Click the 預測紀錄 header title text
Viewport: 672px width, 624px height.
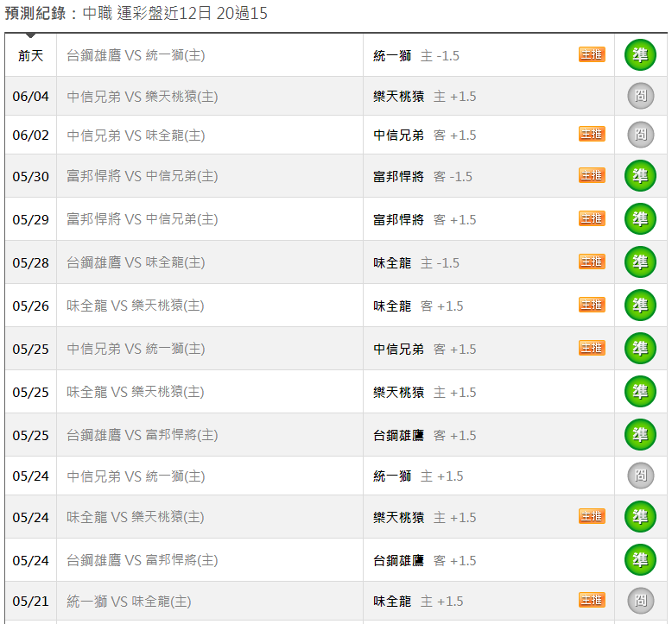pos(35,13)
